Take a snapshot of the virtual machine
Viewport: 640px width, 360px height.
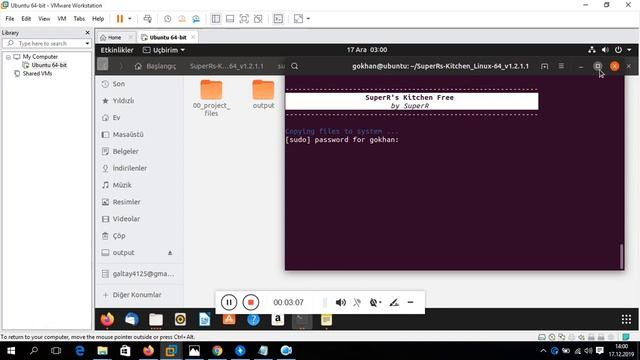coord(167,19)
